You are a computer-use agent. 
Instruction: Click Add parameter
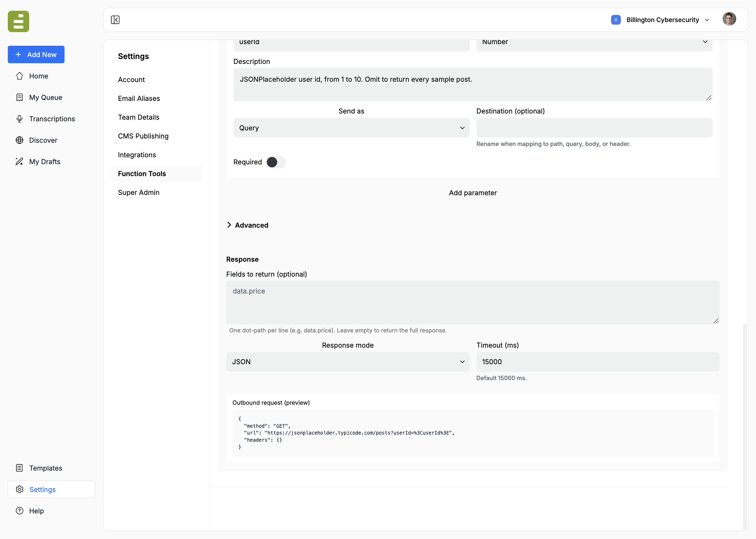coord(473,193)
